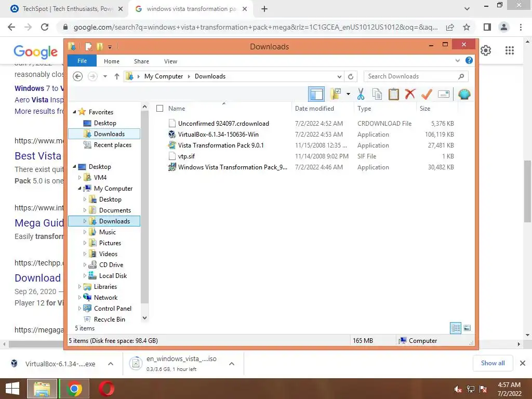Refresh the Downloads folder view

pos(351,76)
